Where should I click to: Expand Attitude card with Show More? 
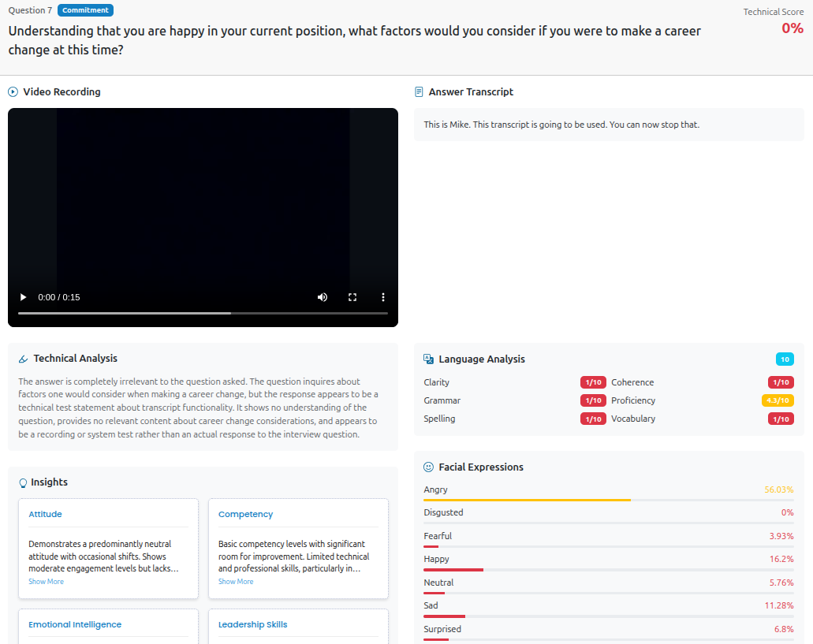[x=46, y=582]
